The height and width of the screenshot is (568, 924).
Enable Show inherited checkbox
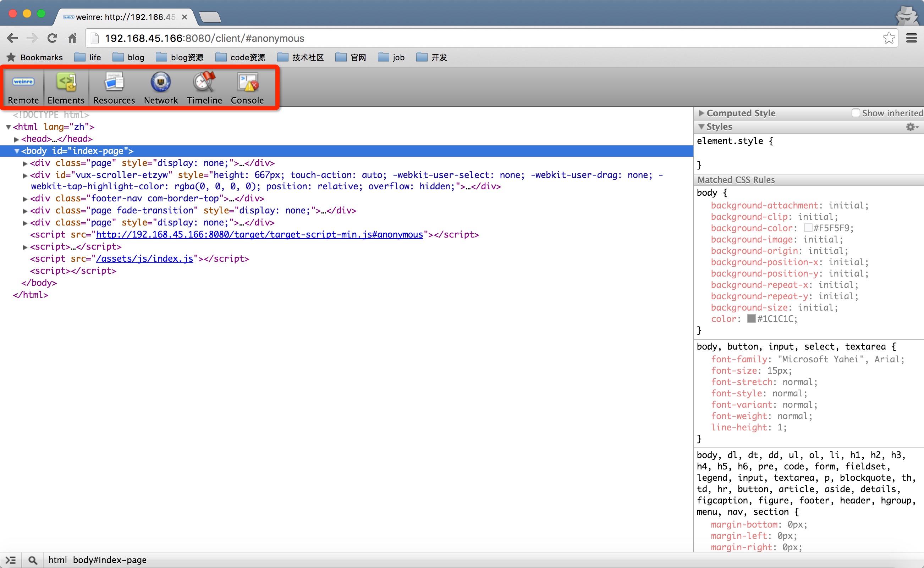pyautogui.click(x=856, y=113)
